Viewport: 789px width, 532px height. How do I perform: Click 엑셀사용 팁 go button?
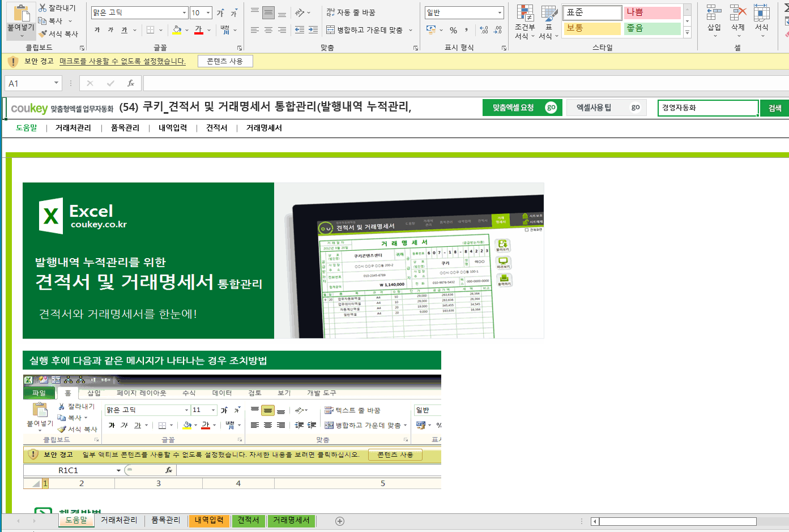(607, 108)
